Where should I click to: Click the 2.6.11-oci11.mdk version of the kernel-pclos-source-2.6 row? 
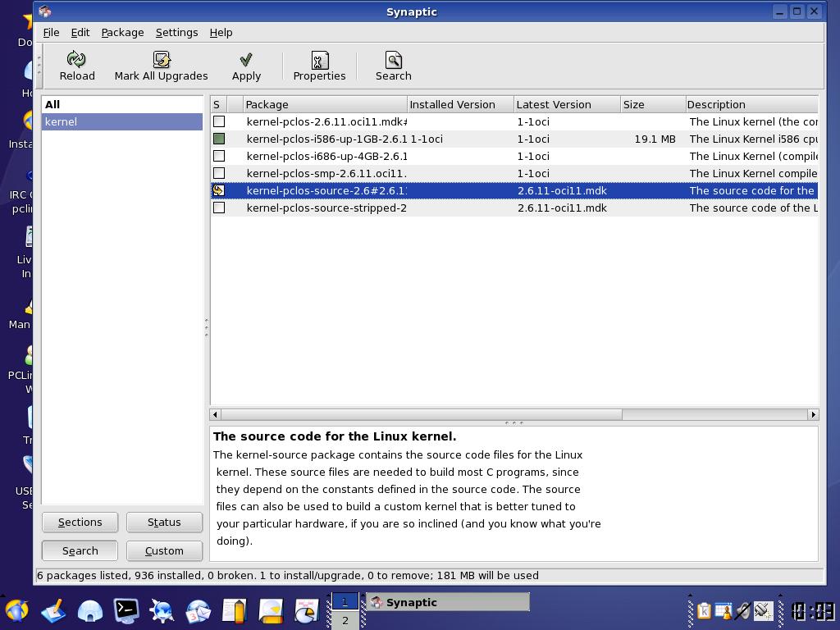click(x=562, y=190)
